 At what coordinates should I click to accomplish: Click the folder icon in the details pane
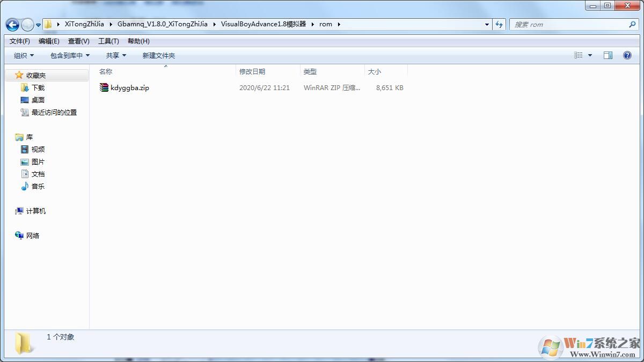tap(24, 343)
